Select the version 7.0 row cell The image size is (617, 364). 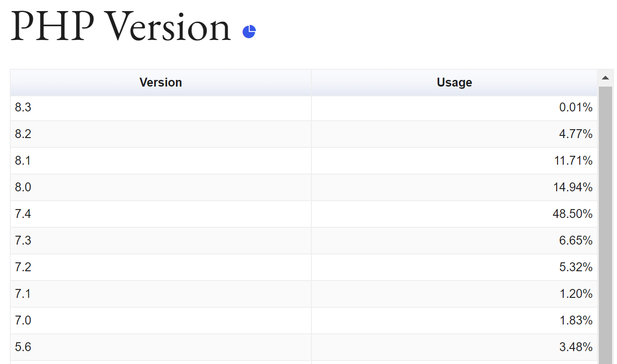pyautogui.click(x=23, y=320)
